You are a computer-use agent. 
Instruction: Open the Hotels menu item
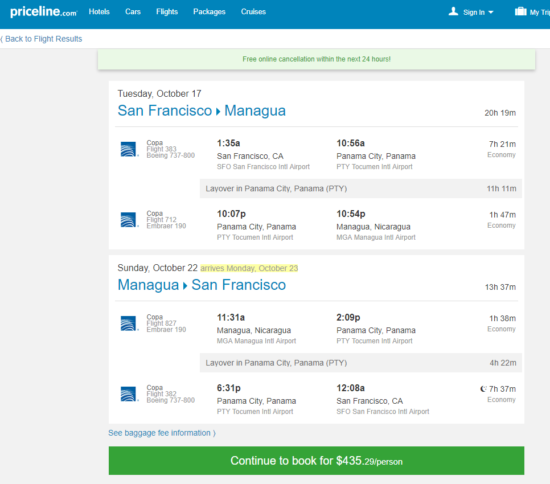[x=99, y=12]
